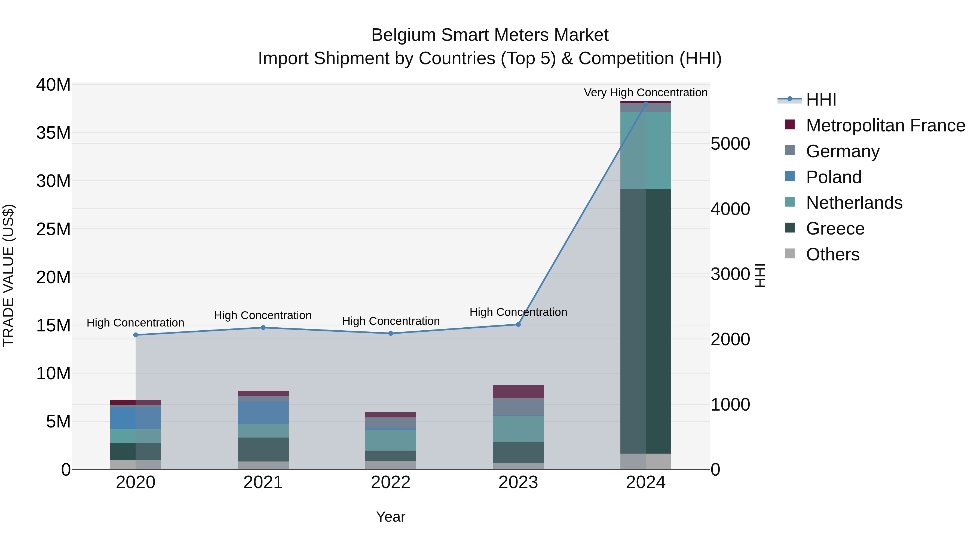Click the Poland segment in the 2020 bar
Screen dimensions: 980x551
pyautogui.click(x=136, y=418)
